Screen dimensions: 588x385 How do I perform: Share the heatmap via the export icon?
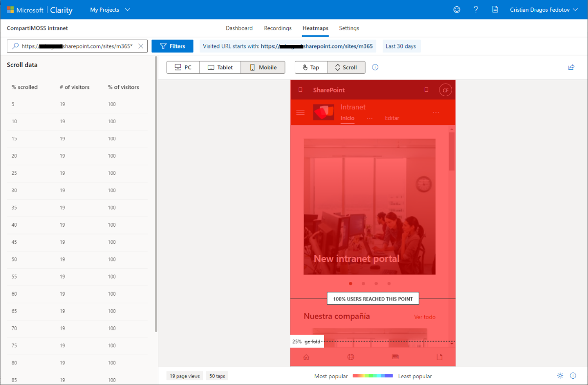point(571,67)
